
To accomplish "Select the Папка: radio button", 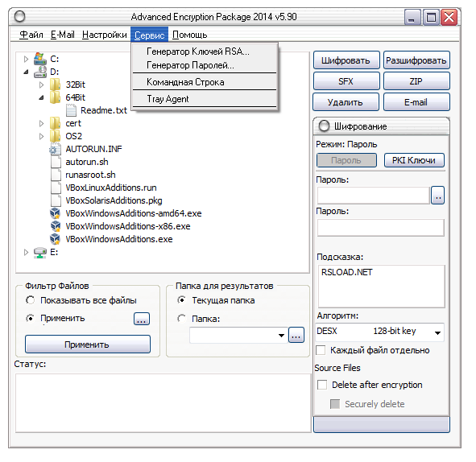I will pyautogui.click(x=181, y=319).
